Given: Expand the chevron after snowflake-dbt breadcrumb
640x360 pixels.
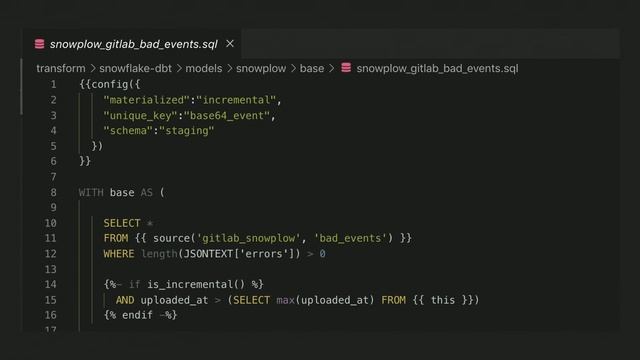Looking at the screenshot, I should pyautogui.click(x=179, y=68).
